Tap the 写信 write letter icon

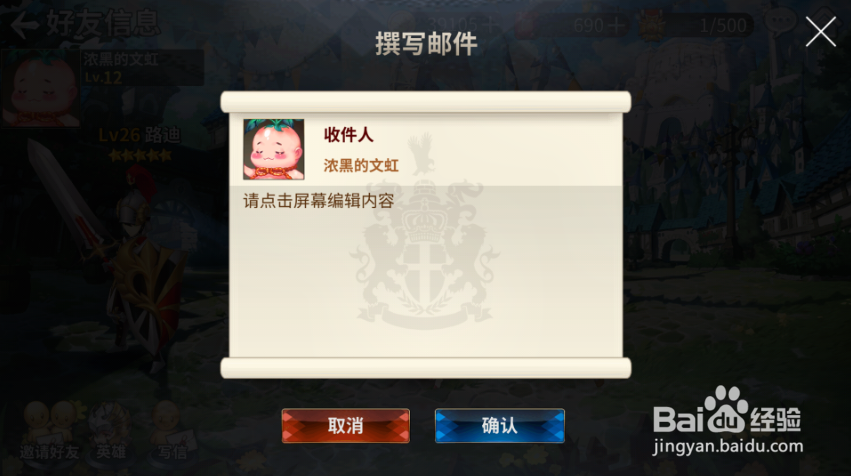(x=173, y=431)
